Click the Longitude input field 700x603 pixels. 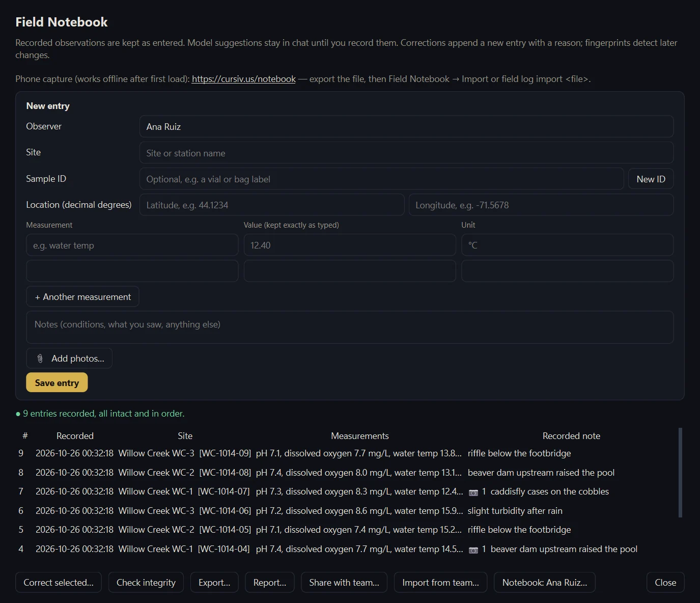pyautogui.click(x=541, y=205)
